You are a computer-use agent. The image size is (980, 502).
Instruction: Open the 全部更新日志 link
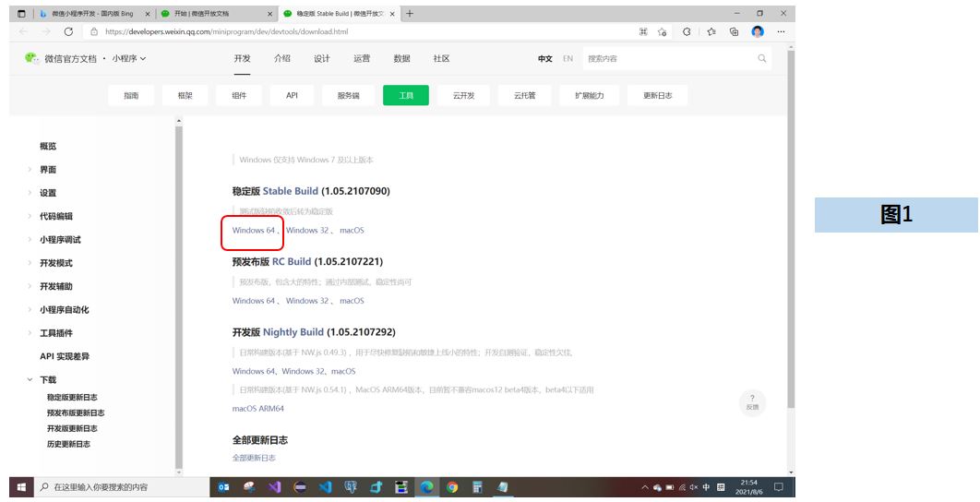pyautogui.click(x=254, y=458)
